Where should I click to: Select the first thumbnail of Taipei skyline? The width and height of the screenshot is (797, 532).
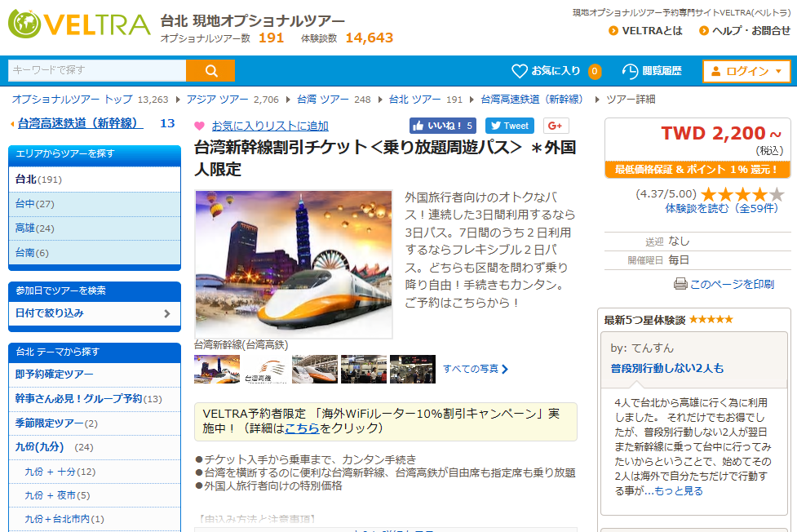[x=217, y=370]
